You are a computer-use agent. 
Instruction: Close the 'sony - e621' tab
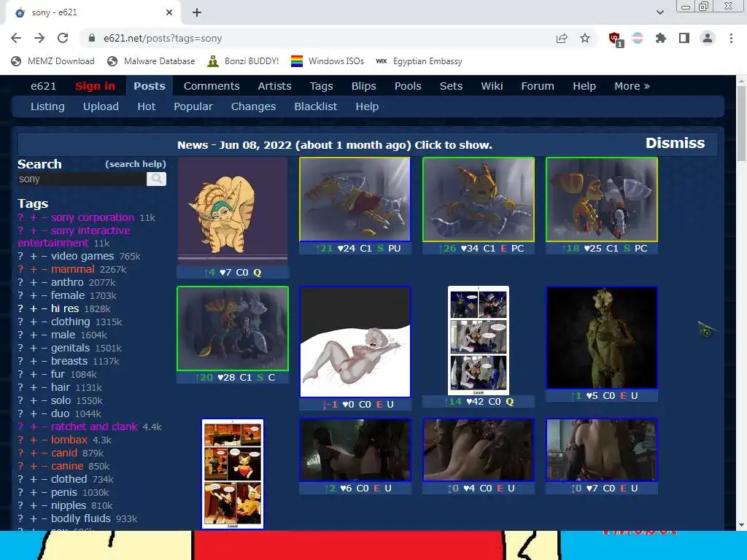click(x=169, y=12)
